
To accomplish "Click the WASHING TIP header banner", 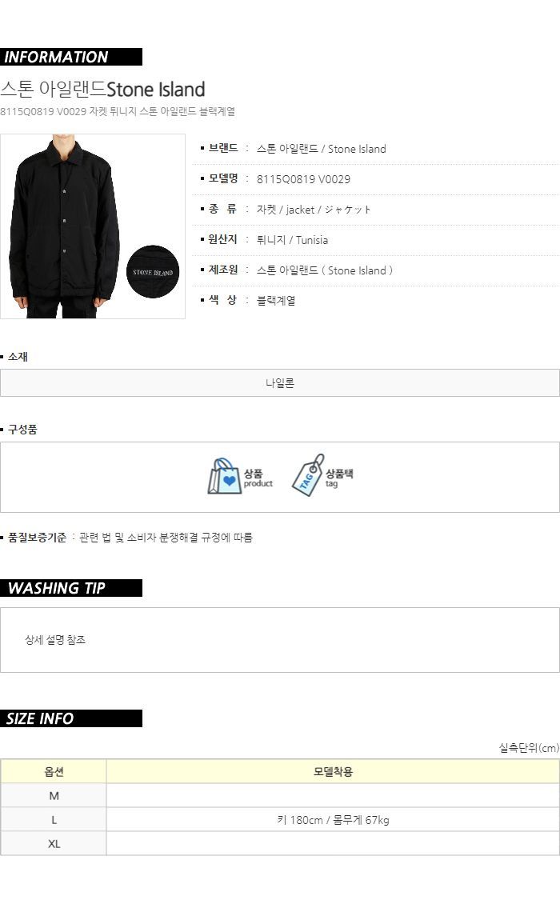I will 71,588.
